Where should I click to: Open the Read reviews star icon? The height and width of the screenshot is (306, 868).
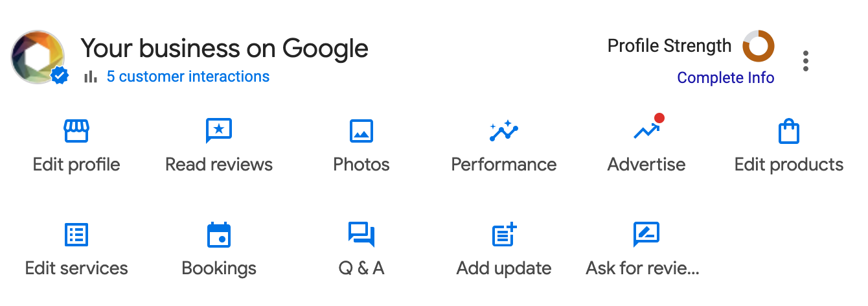coord(219,131)
